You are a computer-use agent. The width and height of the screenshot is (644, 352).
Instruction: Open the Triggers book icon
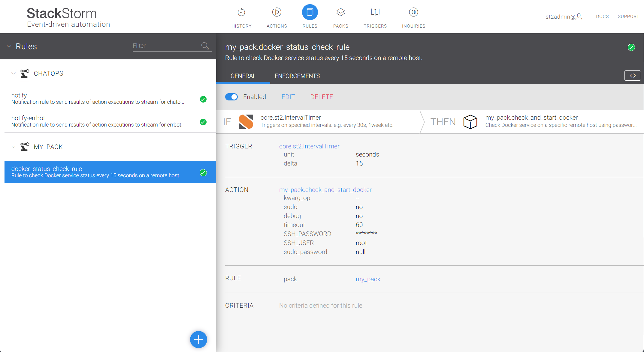tap(375, 12)
